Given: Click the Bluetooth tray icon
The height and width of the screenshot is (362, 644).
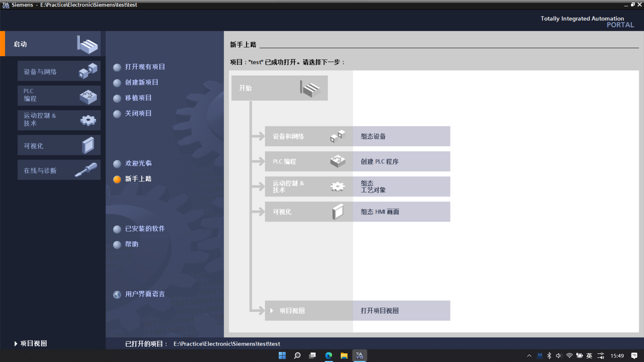Looking at the screenshot, I should (x=549, y=356).
